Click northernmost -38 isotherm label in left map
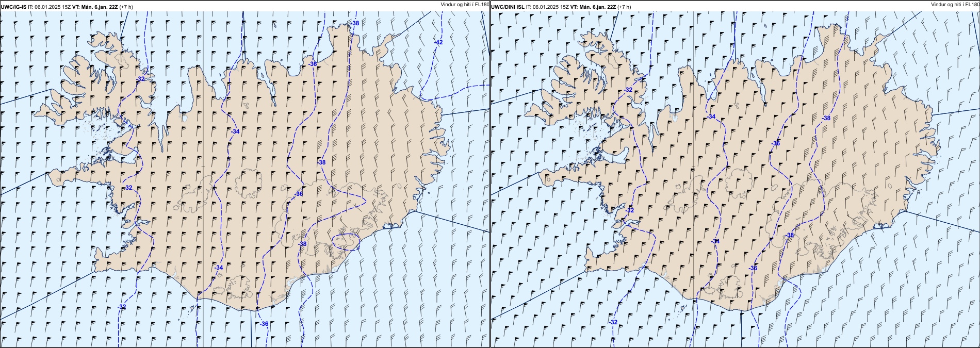980x348 pixels. [355, 24]
